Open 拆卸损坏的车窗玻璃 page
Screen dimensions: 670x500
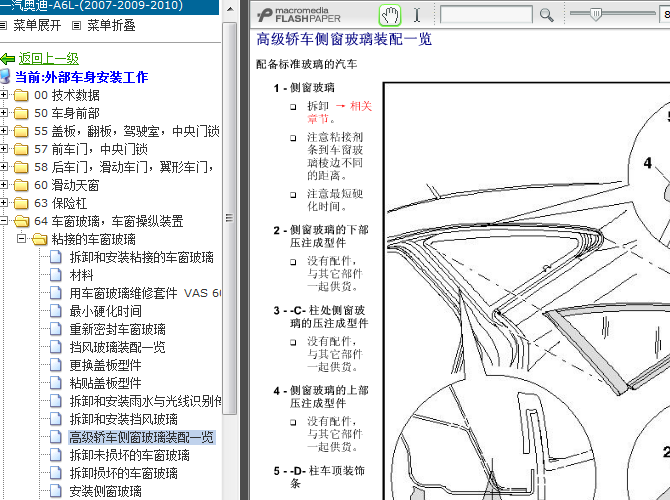click(123, 473)
